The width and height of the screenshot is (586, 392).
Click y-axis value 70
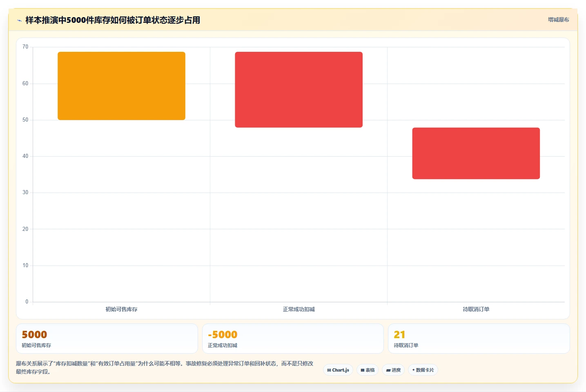[25, 47]
